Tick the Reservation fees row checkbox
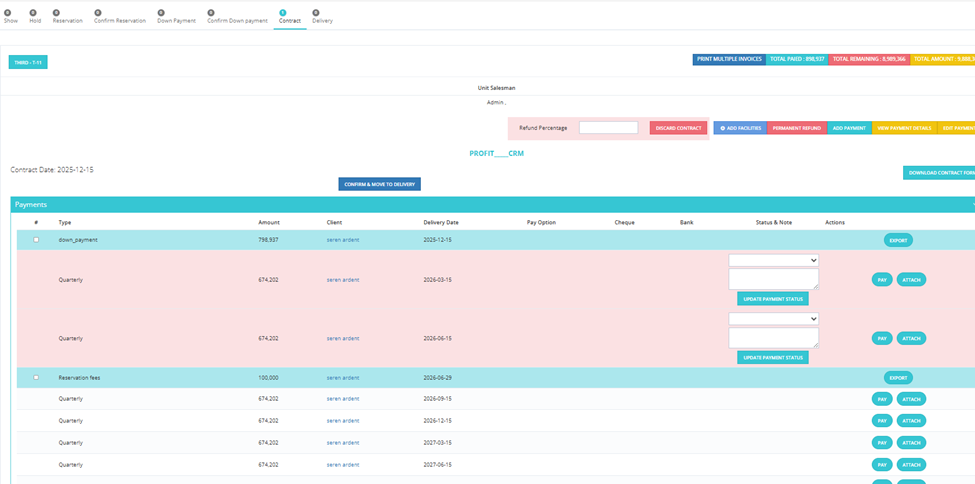This screenshot has height=484, width=975. coord(36,377)
